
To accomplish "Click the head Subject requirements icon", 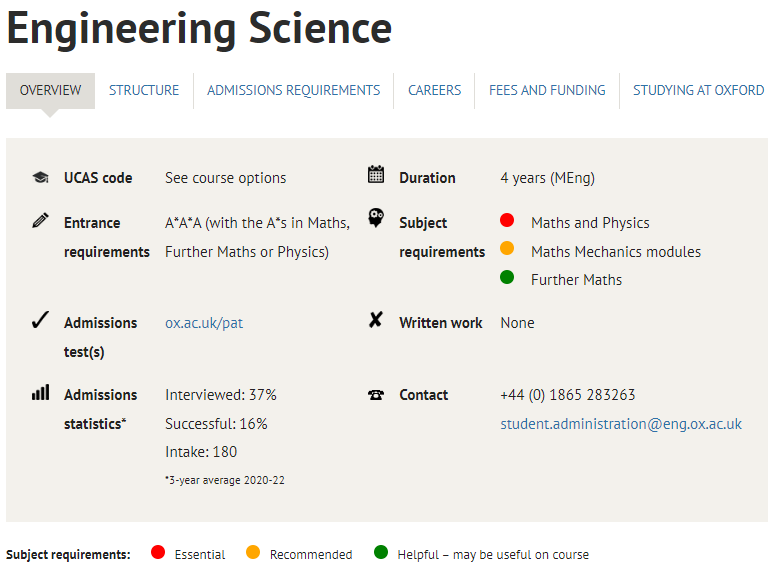I will tap(376, 218).
